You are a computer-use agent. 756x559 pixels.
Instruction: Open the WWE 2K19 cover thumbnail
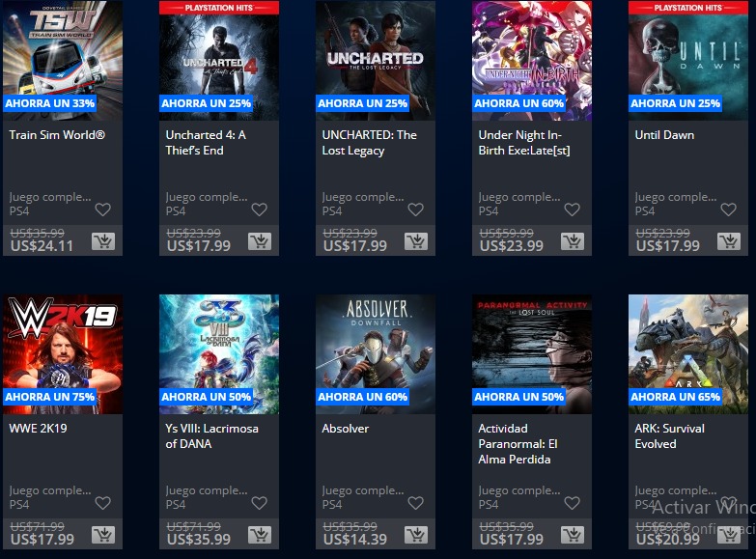point(63,354)
